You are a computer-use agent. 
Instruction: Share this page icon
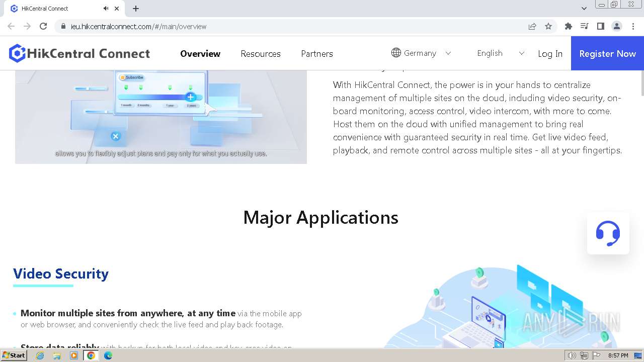point(532,26)
